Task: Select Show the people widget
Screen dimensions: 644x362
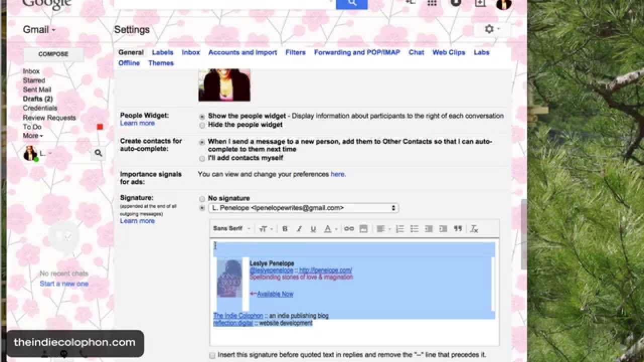Action: point(202,116)
